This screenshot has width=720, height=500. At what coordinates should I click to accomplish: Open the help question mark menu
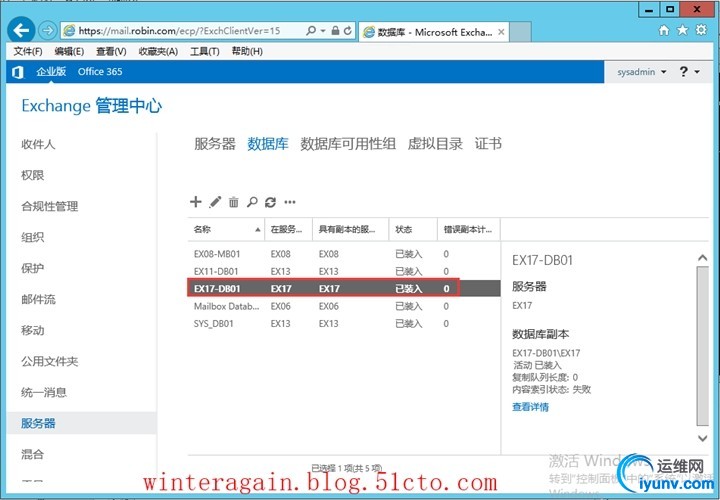pyautogui.click(x=689, y=72)
